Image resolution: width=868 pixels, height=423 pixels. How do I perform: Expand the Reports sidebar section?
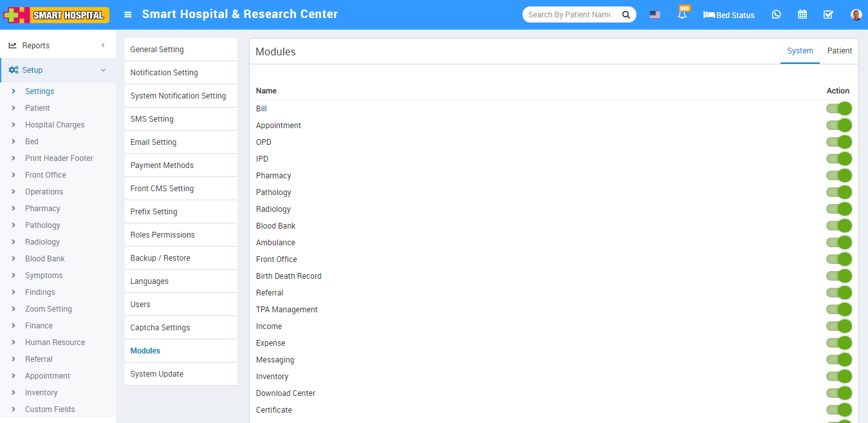[58, 46]
